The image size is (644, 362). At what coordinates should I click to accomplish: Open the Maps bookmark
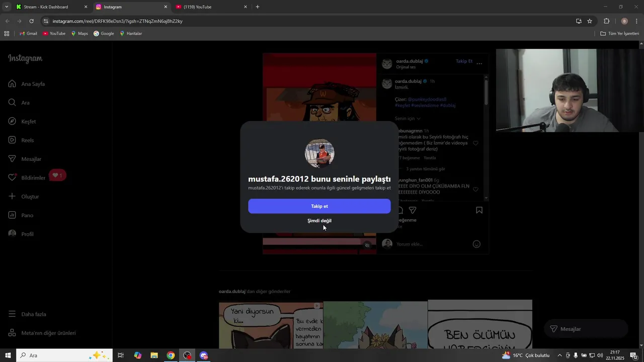point(79,34)
